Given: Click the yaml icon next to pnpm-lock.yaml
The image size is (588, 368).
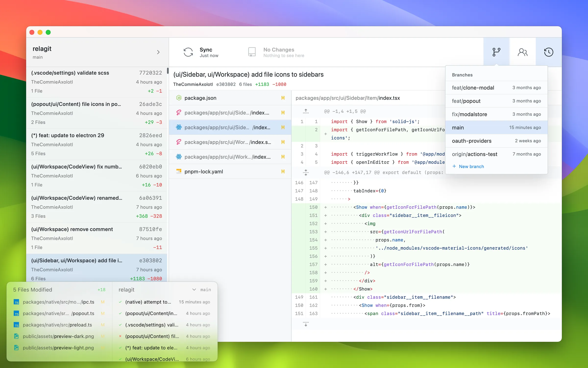Looking at the screenshot, I should click(x=179, y=171).
